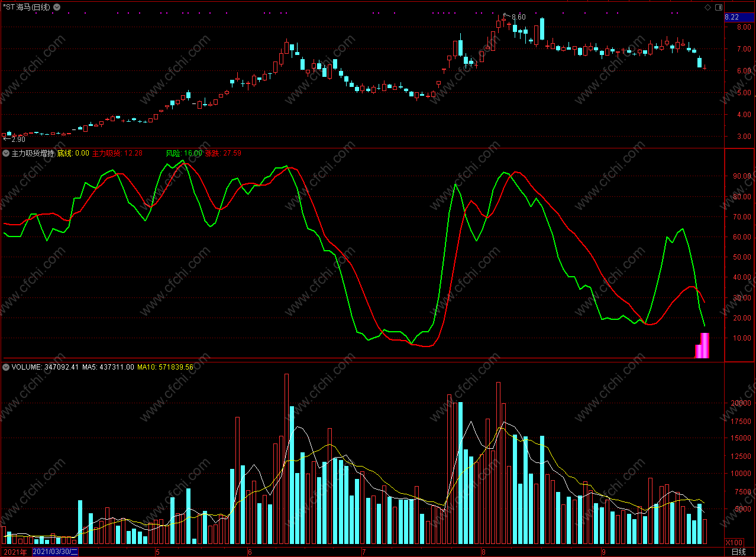Click month 8 marker on time axis
This screenshot has width=756, height=557.
pyautogui.click(x=483, y=552)
